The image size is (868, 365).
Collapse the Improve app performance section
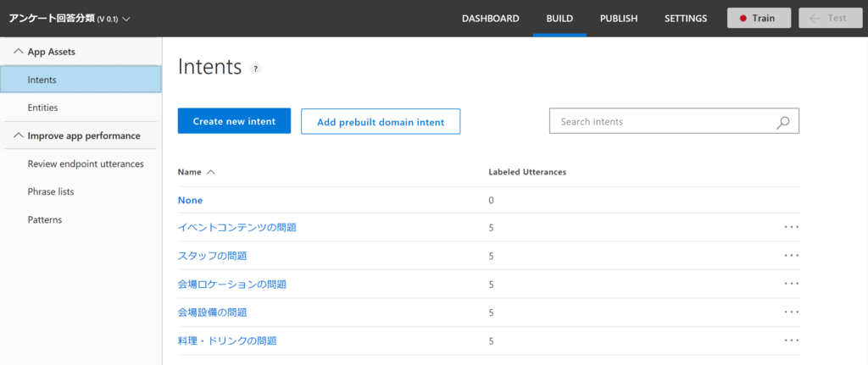pos(19,135)
